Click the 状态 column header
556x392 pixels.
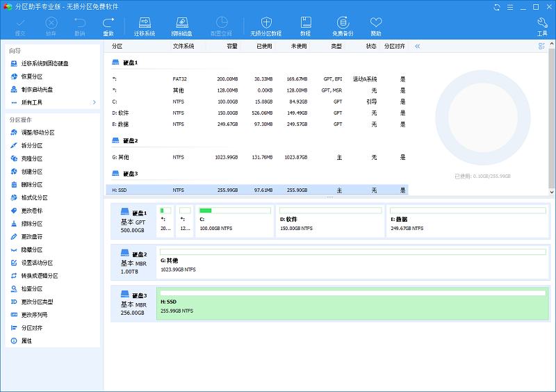tap(371, 46)
